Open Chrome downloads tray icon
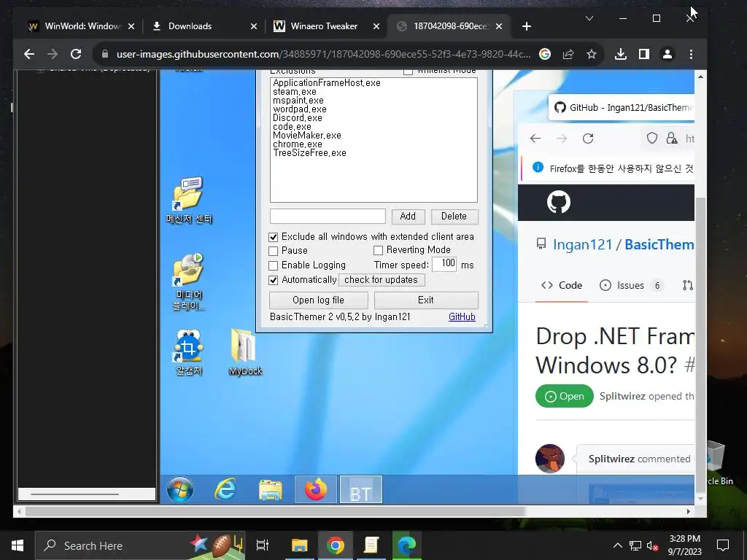The width and height of the screenshot is (747, 560). (620, 54)
